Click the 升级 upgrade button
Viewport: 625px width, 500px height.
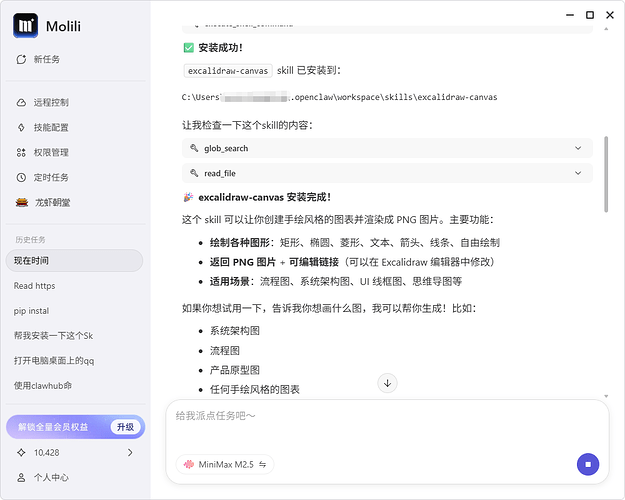pyautogui.click(x=126, y=427)
